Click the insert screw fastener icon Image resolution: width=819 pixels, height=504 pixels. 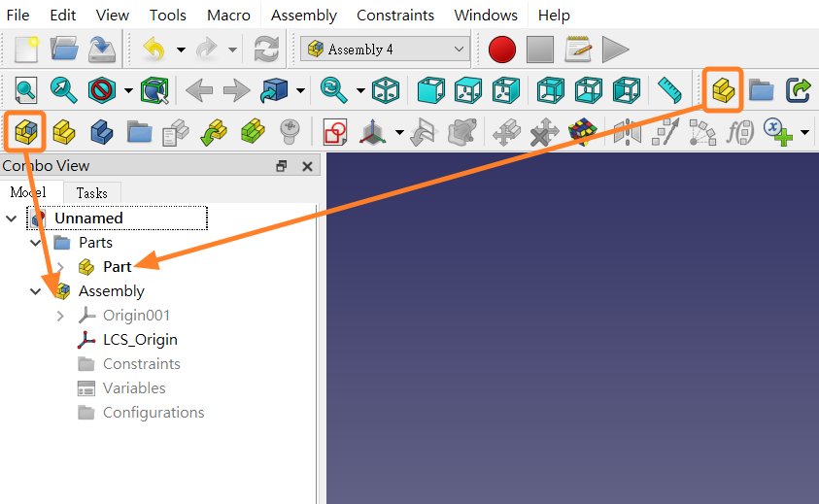coord(290,132)
